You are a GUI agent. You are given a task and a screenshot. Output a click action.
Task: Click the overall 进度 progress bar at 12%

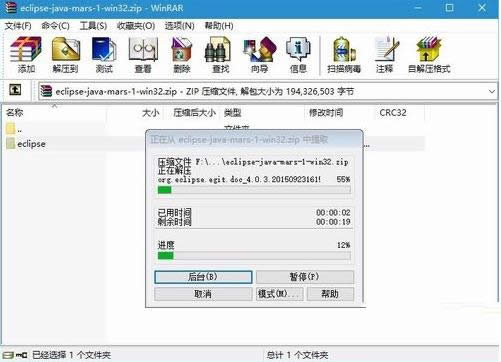pos(254,256)
